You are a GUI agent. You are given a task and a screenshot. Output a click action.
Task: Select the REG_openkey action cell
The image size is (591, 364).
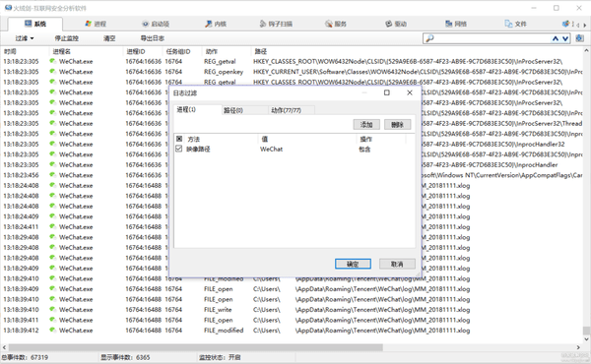224,72
